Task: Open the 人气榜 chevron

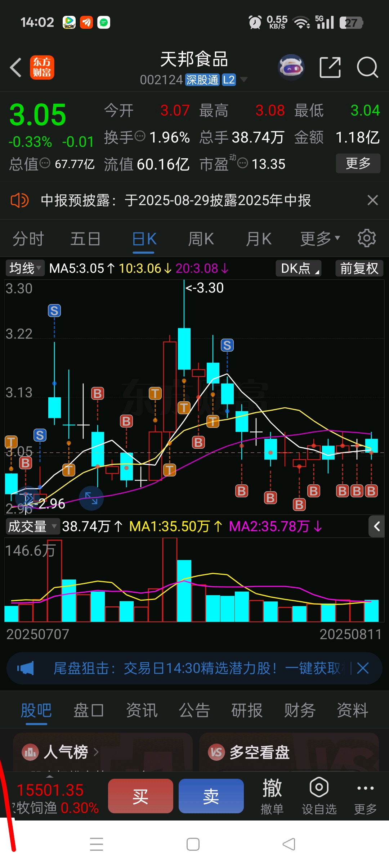Action: 96,752
